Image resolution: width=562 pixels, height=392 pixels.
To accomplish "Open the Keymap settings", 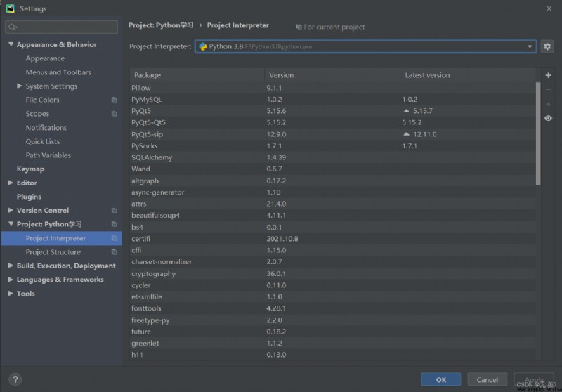I will (30, 169).
